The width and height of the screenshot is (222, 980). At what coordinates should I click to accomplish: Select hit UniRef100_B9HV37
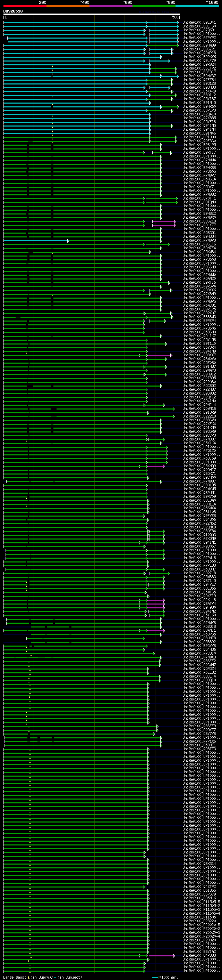click(199, 76)
